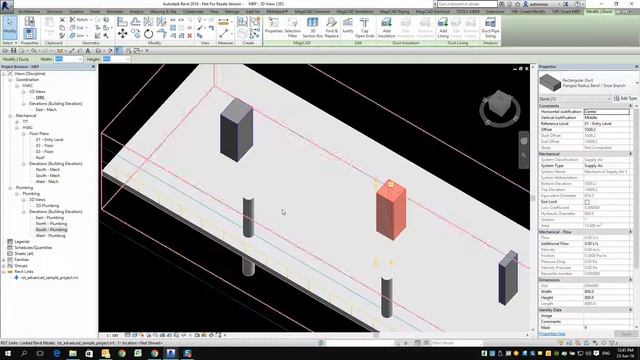Open the Ducts (1) filter dropdown
Image resolution: width=640 pixels, height=360 pixels.
[x=609, y=99]
